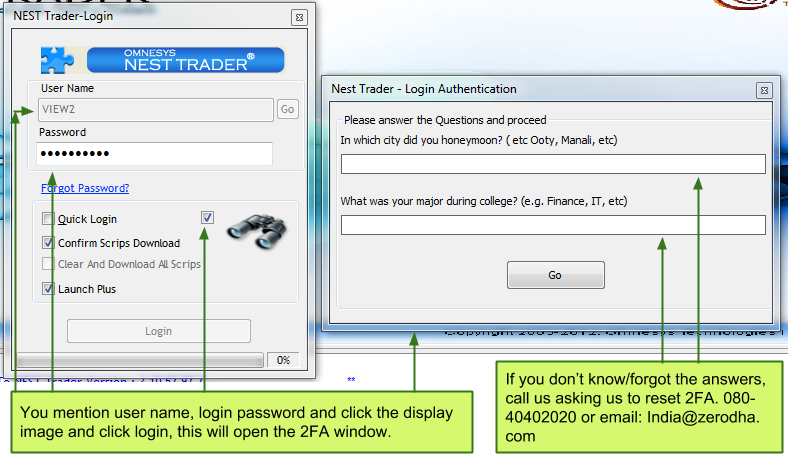791x457 pixels.
Task: Click the 'Please answer the Questions and proceed' text
Action: (x=445, y=120)
